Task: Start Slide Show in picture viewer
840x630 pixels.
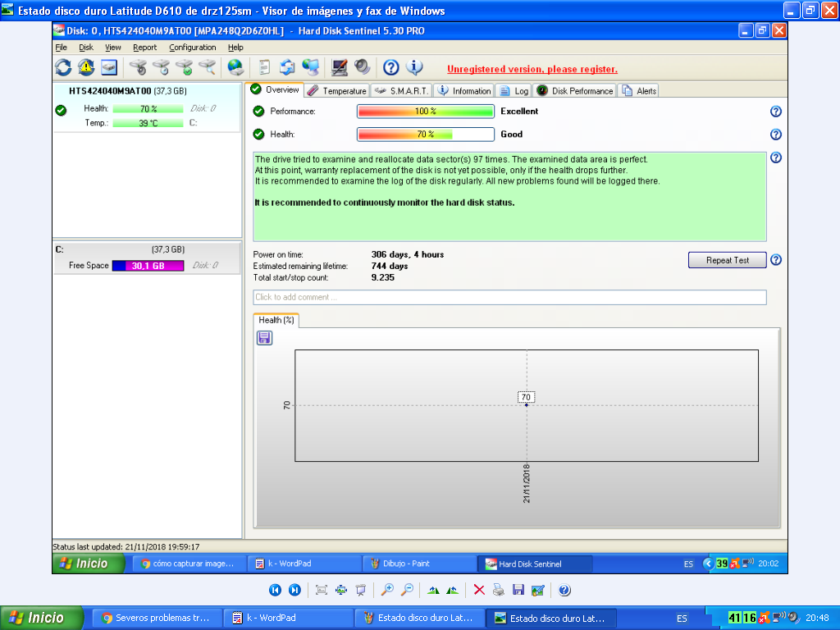Action: tap(361, 590)
